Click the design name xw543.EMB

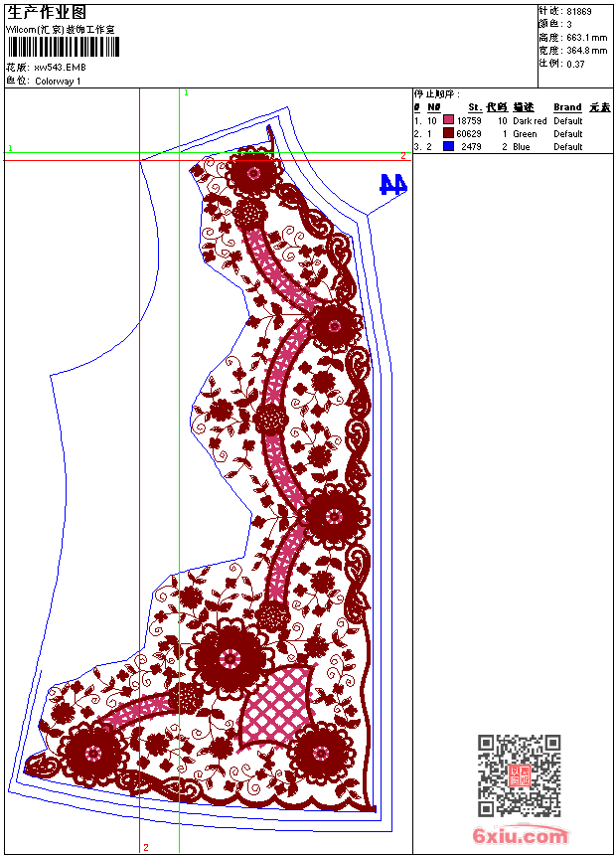point(60,68)
